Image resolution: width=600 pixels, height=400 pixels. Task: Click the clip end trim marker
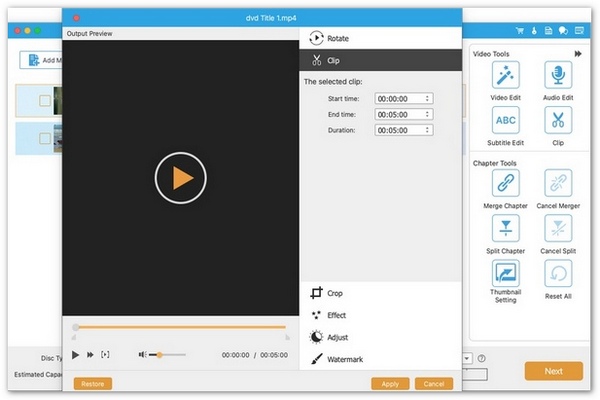click(x=287, y=337)
